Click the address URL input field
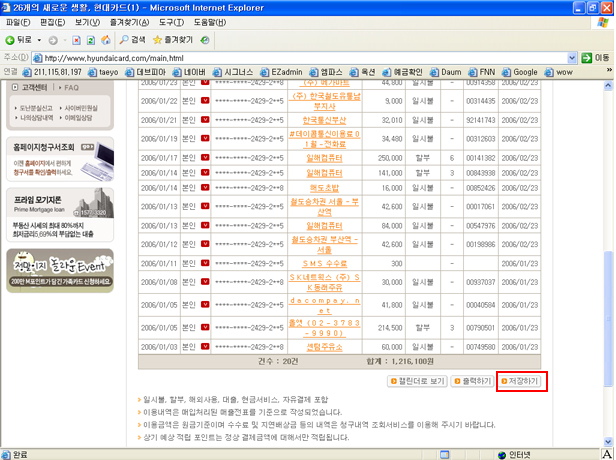This screenshot has height=460, width=616. point(300,57)
